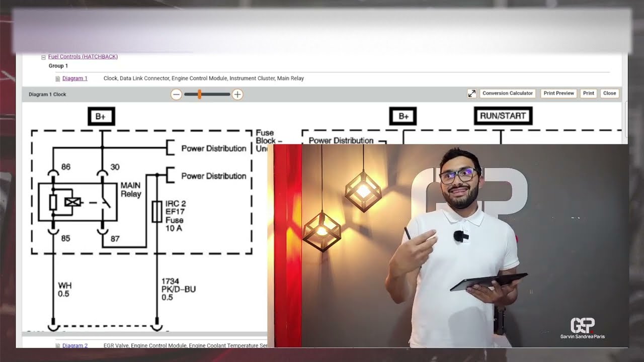Click the Print Preview button
644x362 pixels.
tap(558, 94)
